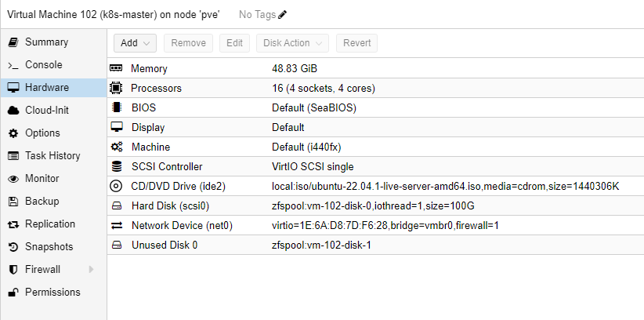This screenshot has height=320, width=644.
Task: Click the Memory RAM icon
Action: [117, 69]
